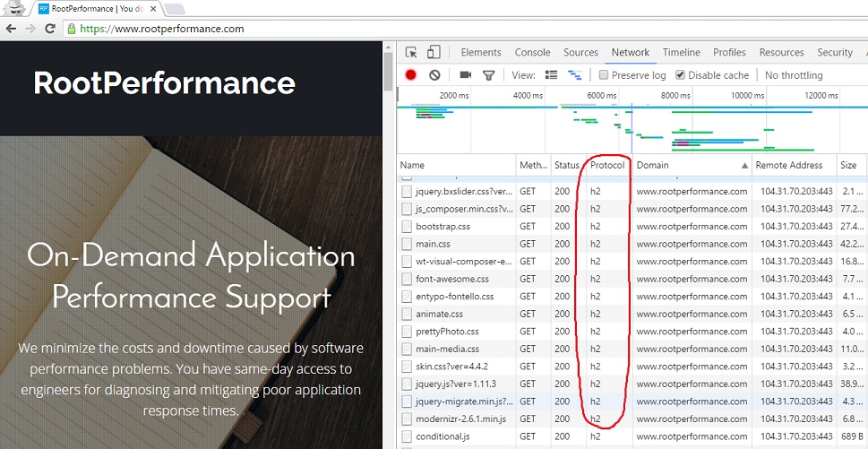Switch to the Timeline tab

coord(682,53)
